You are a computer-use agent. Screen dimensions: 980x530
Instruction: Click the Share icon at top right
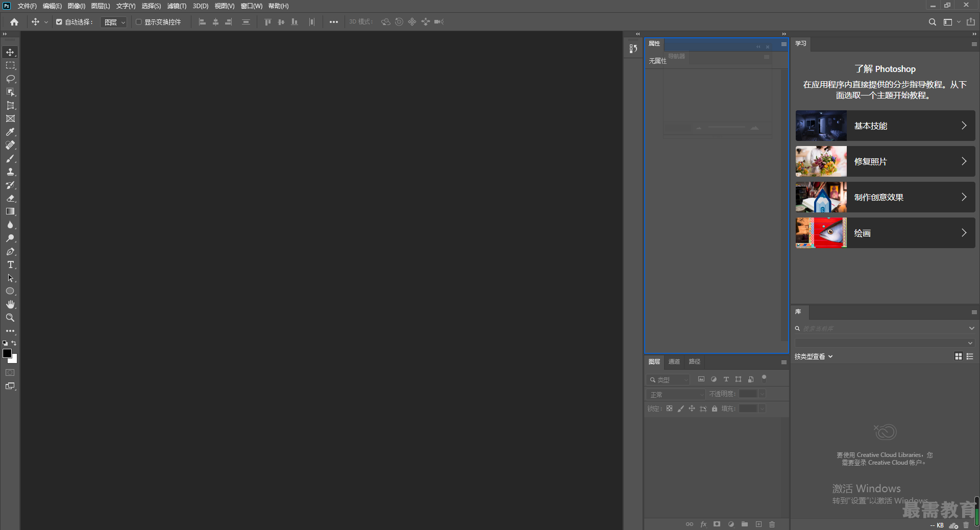pyautogui.click(x=970, y=22)
